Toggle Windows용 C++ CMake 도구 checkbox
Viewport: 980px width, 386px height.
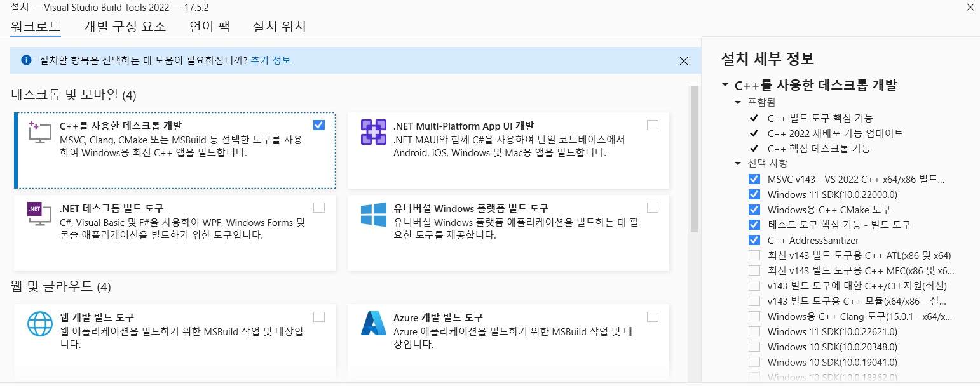pyautogui.click(x=754, y=210)
